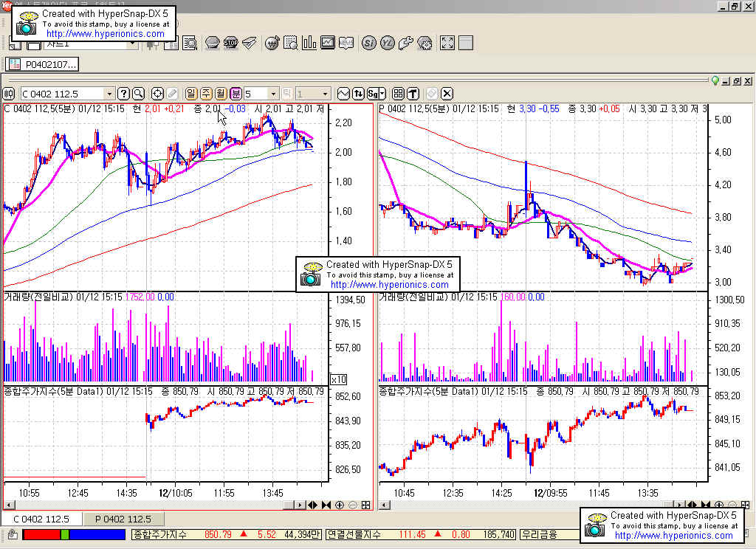
Task: Open the NEWS toolbar icon
Action: (346, 43)
